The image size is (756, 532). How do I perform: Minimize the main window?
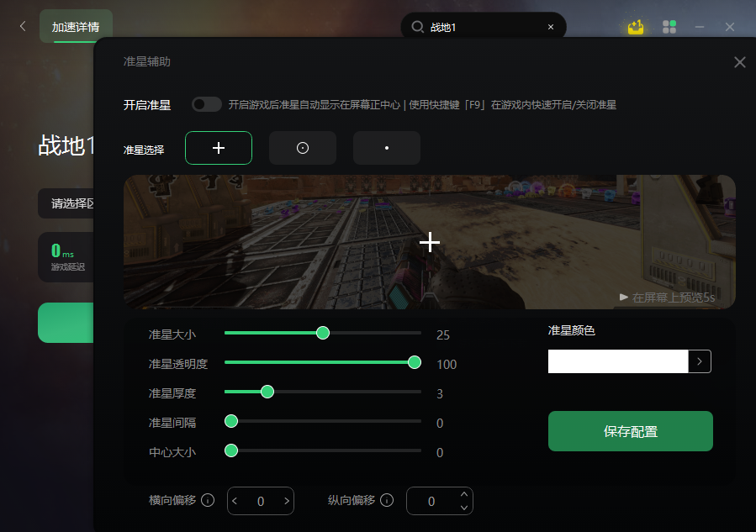700,27
